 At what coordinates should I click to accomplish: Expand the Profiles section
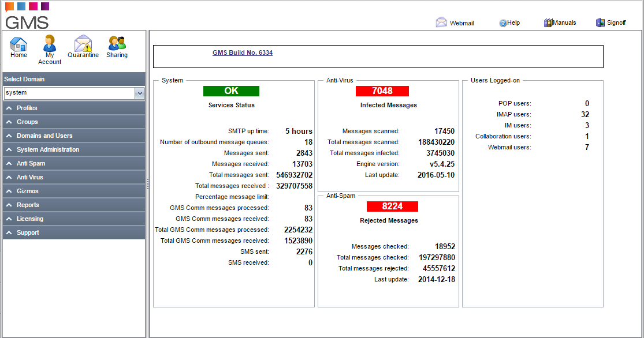(x=74, y=108)
